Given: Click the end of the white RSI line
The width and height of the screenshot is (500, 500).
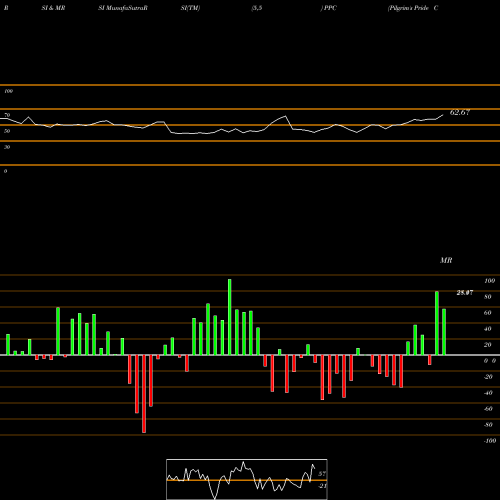Looking at the screenshot, I should [443, 115].
